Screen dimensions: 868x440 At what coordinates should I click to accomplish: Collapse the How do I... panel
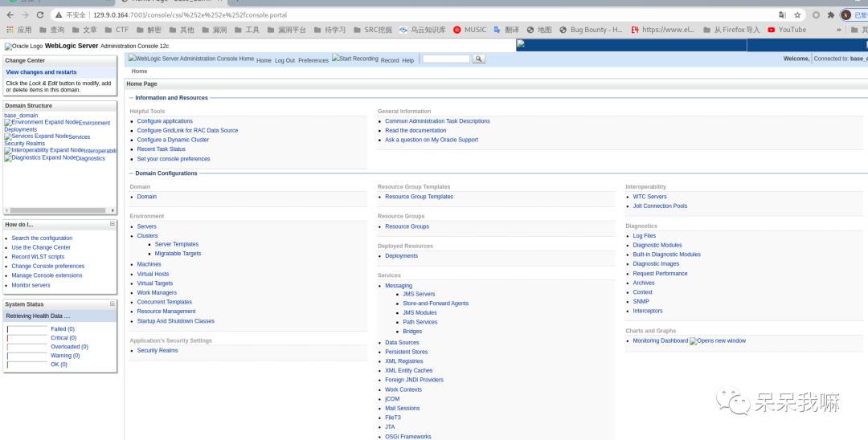point(113,224)
